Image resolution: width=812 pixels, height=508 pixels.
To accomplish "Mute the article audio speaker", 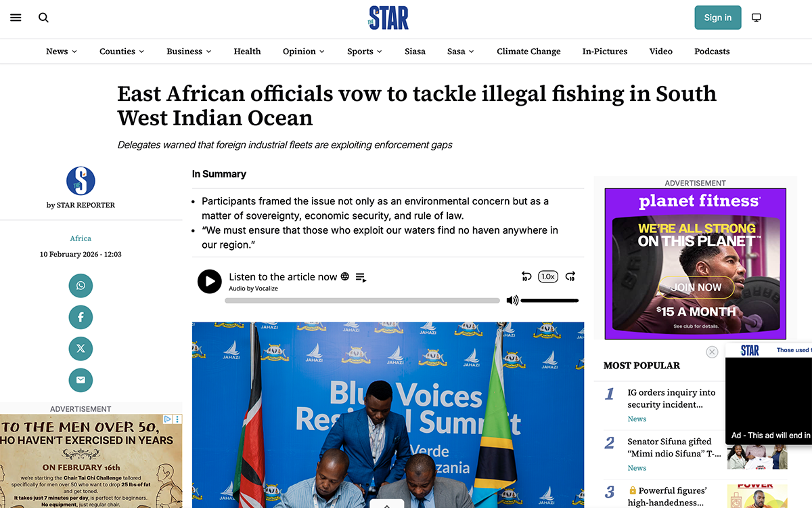I will tap(512, 300).
